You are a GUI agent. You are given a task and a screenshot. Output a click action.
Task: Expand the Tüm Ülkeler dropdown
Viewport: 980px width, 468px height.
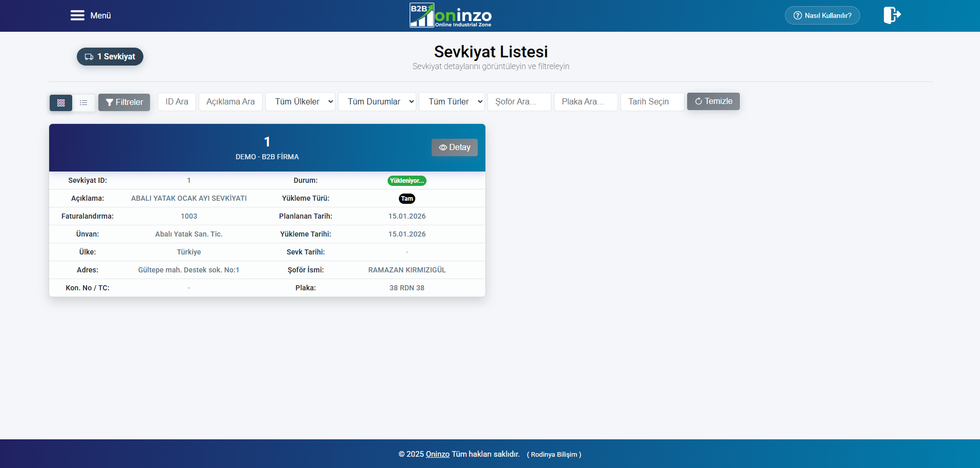point(300,102)
